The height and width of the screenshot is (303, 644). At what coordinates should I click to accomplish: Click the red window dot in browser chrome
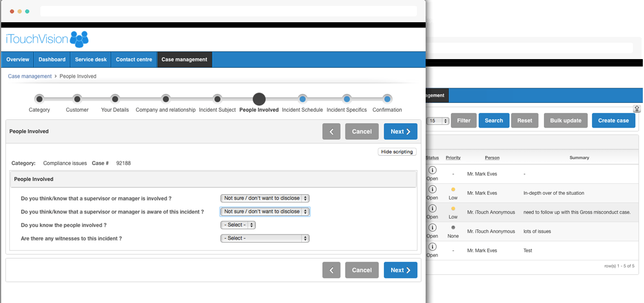coord(12,12)
